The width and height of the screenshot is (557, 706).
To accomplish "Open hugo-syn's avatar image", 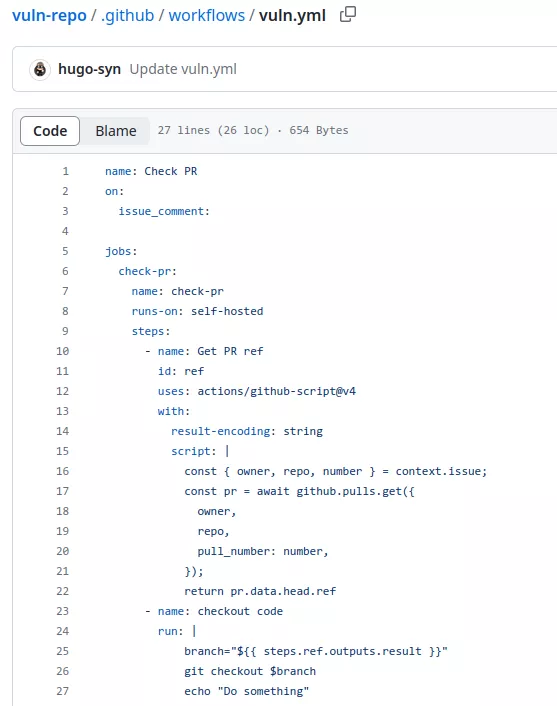I will [x=40, y=69].
